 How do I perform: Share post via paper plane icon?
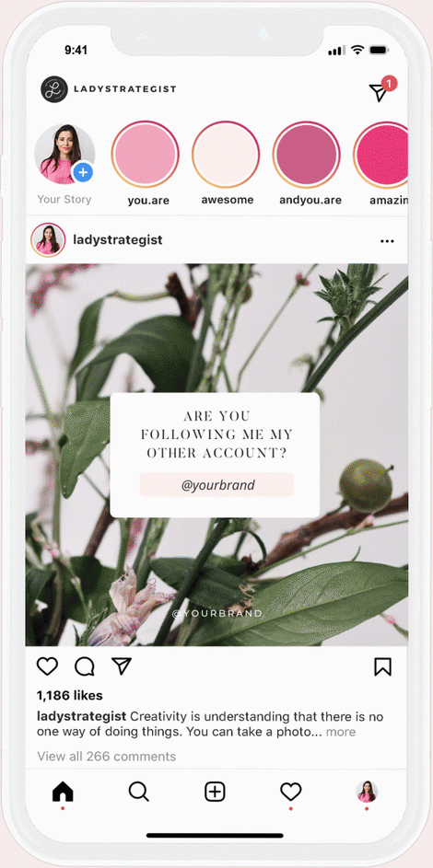point(122,665)
